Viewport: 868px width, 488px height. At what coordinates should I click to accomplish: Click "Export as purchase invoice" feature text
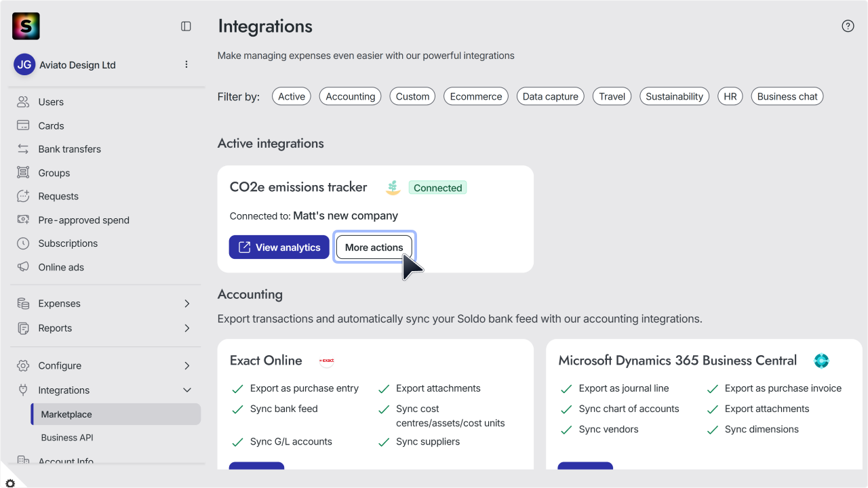[783, 388]
